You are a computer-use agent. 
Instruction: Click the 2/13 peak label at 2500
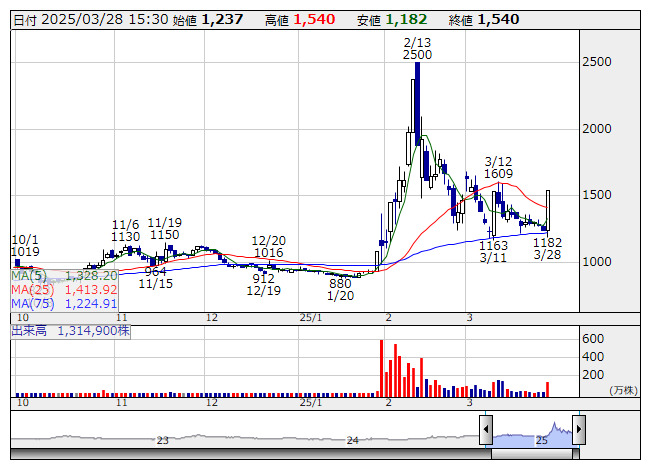coord(417,48)
